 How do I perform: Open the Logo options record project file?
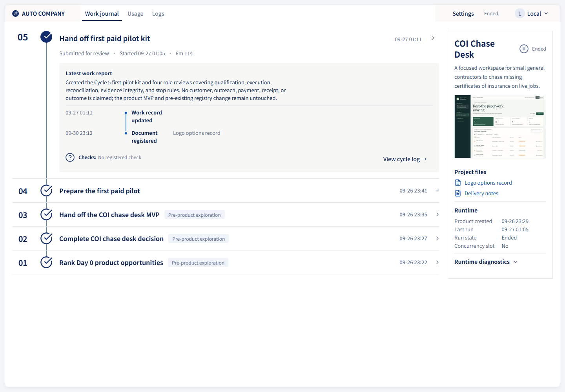tap(488, 183)
